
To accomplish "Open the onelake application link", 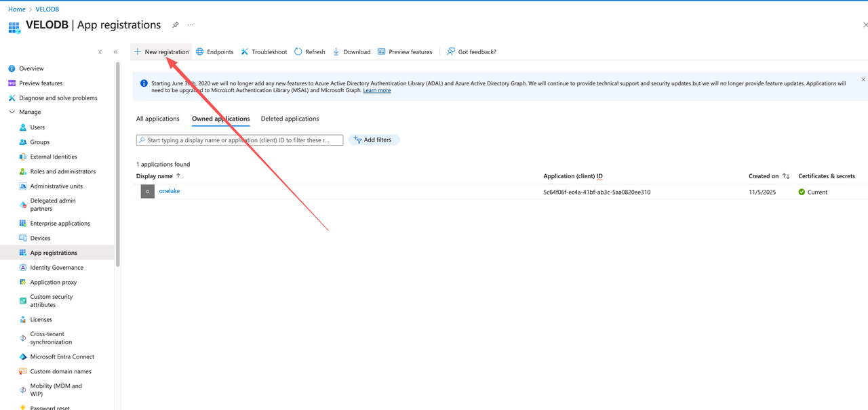I will (169, 191).
